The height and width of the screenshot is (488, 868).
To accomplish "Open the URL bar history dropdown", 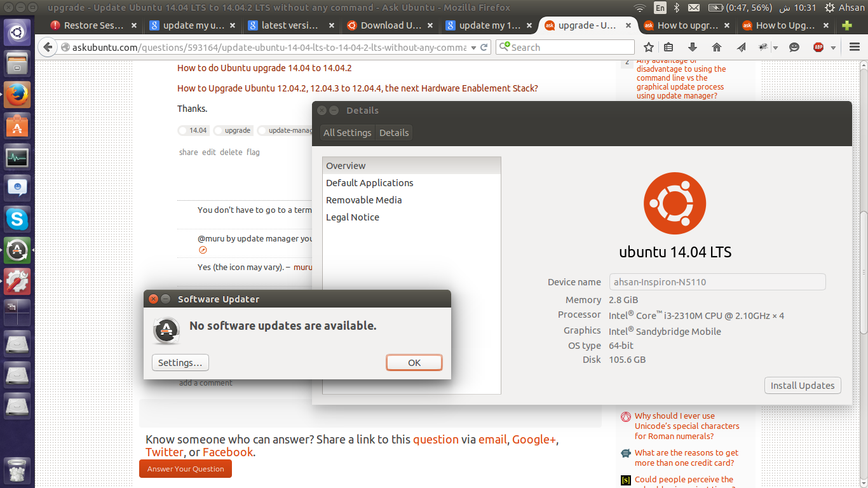I will click(x=473, y=47).
